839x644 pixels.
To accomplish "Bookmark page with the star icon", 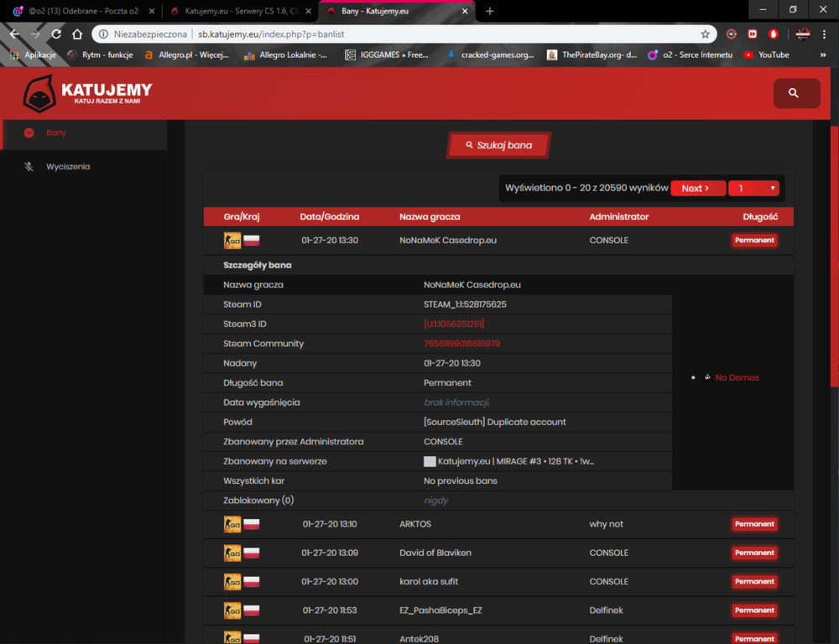I will click(x=706, y=34).
